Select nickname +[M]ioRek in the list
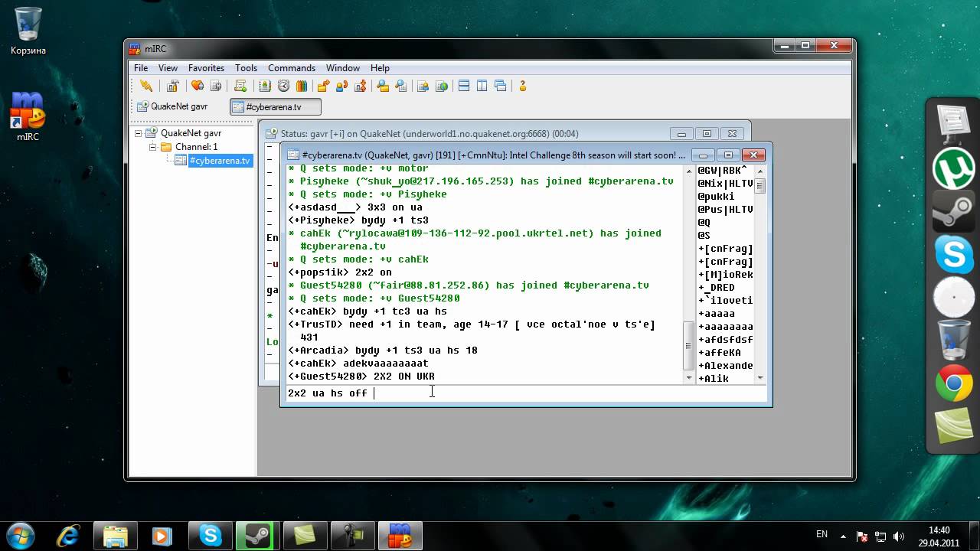Screen dimensions: 980x551 [725, 275]
